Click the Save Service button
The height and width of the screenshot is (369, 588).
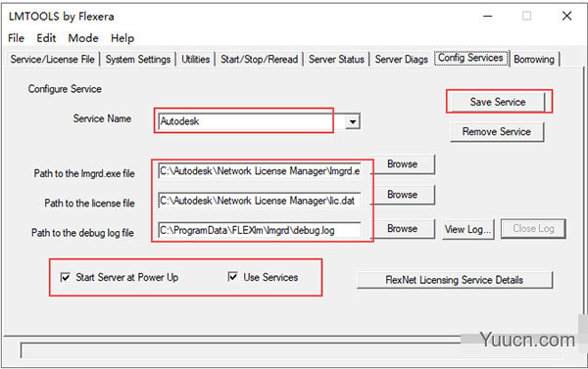pos(498,102)
